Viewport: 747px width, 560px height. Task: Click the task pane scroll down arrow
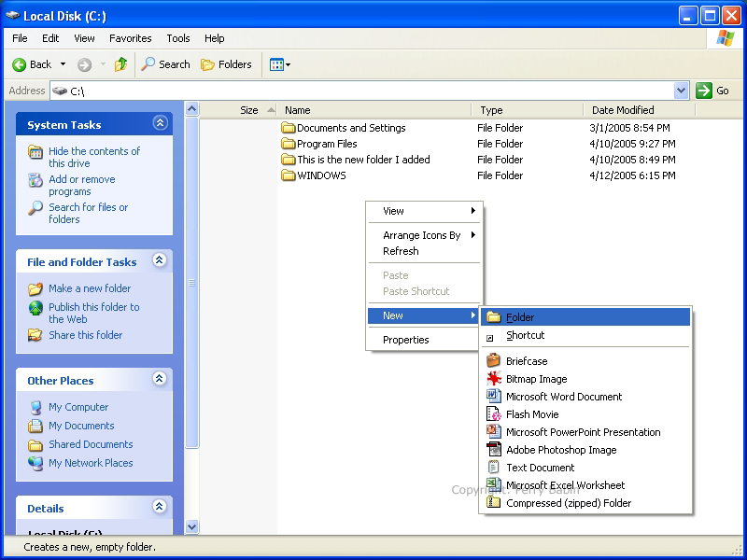tap(191, 526)
